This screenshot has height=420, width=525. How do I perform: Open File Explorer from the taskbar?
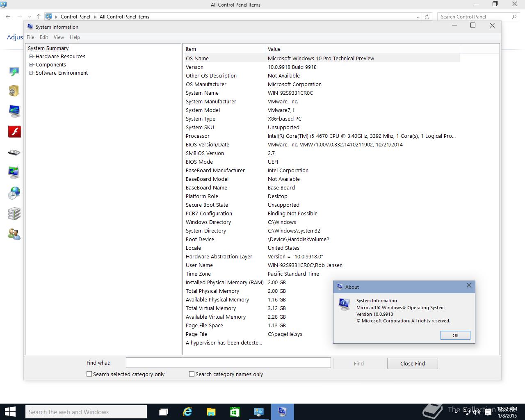click(x=211, y=412)
